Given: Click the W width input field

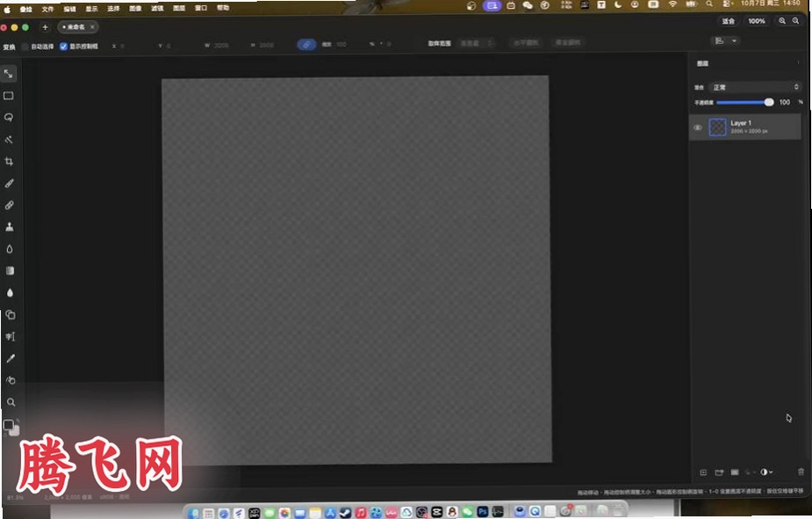Looking at the screenshot, I should tap(221, 46).
